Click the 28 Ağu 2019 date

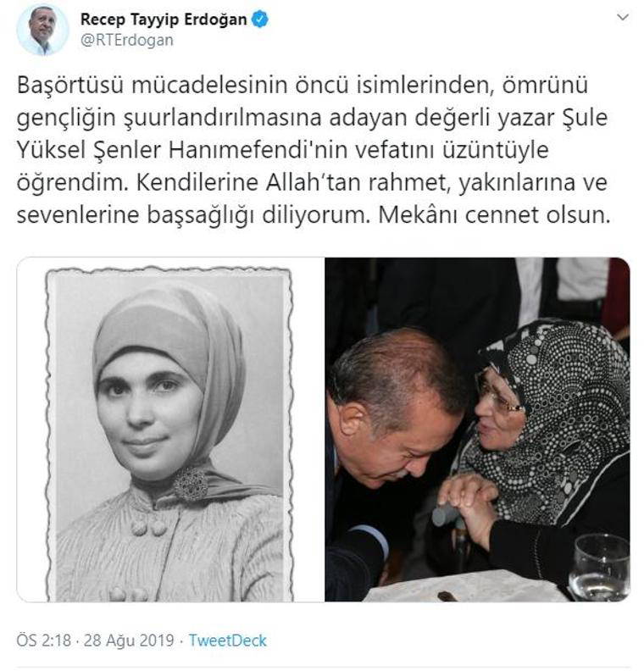(x=129, y=640)
